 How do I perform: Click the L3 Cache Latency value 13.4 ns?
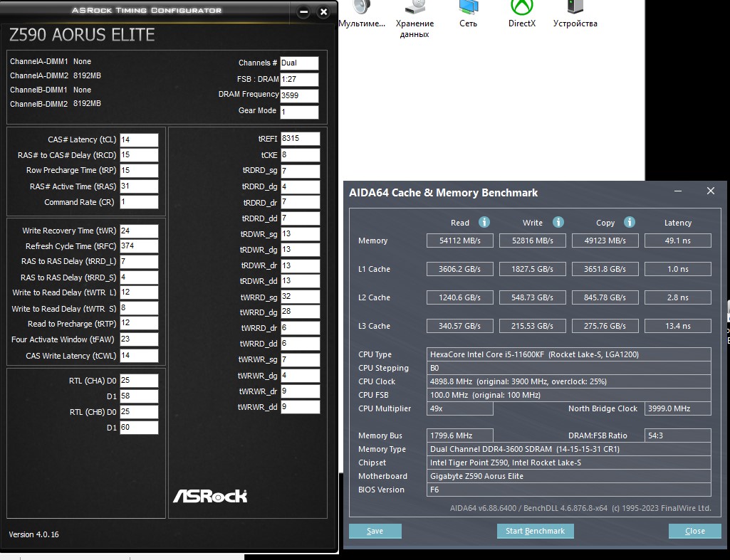point(678,326)
